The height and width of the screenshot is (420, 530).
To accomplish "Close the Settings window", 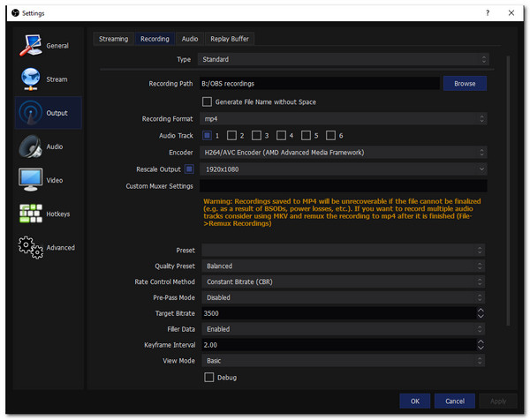I will (511, 13).
